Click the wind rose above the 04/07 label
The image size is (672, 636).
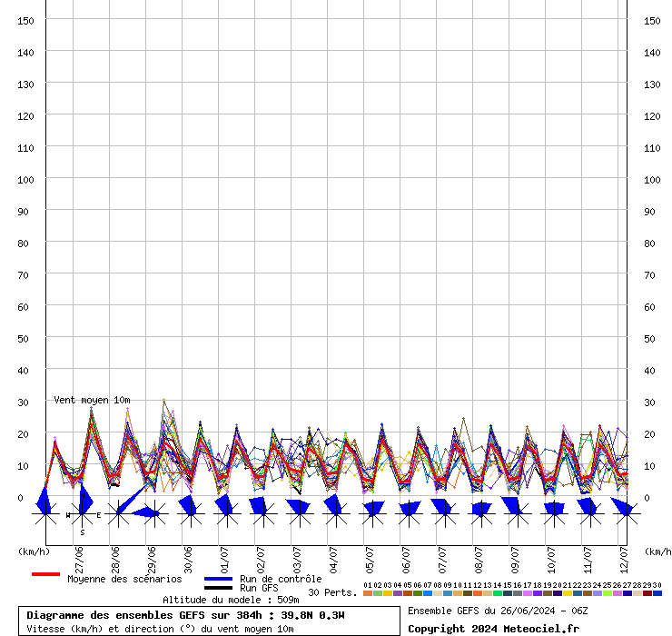335,513
